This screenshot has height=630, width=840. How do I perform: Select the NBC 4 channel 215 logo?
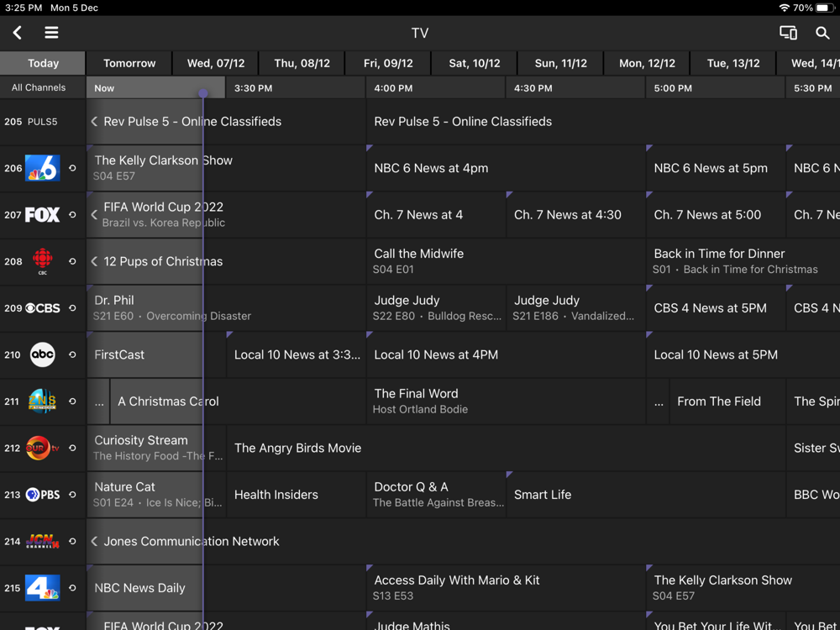click(x=42, y=588)
